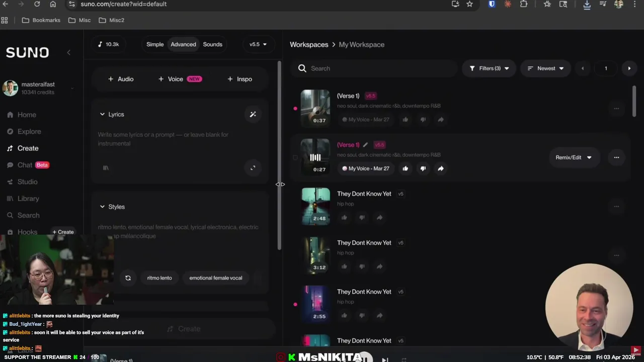644x362 pixels.
Task: Click the Create button next to Hooks
Action: click(x=63, y=232)
